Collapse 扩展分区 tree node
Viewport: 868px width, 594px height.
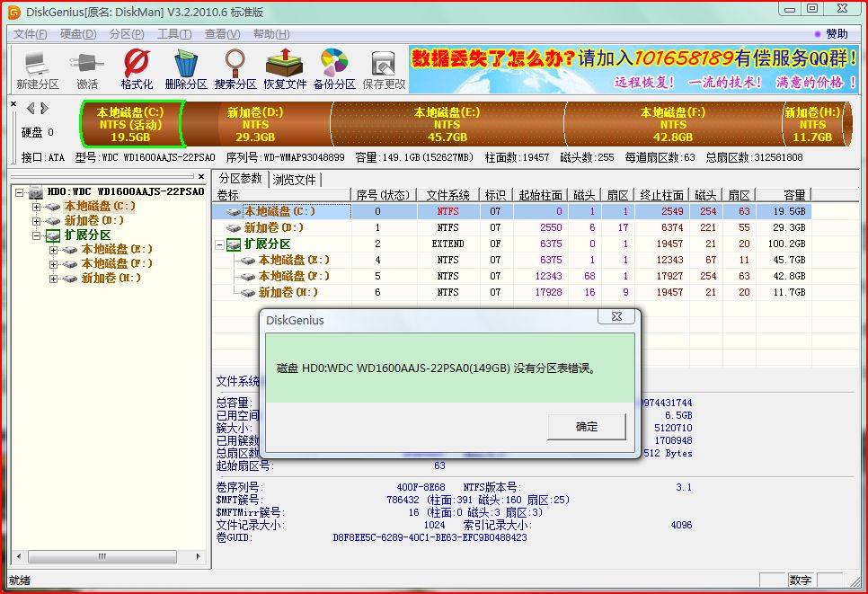pyautogui.click(x=36, y=235)
